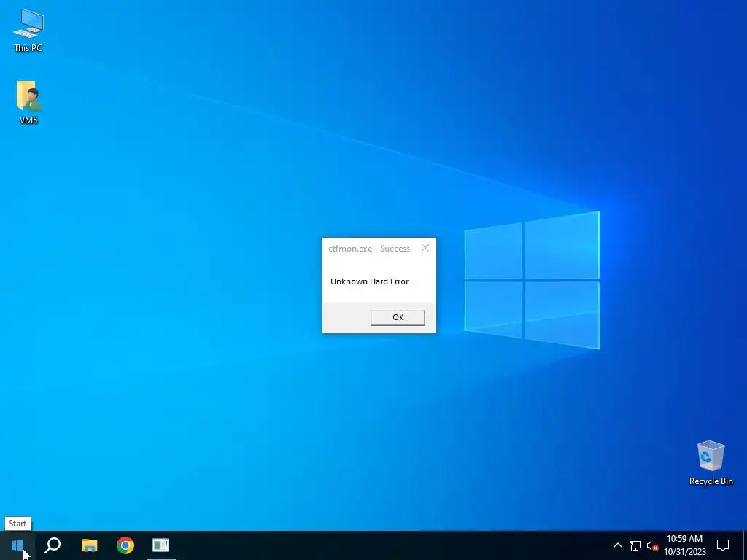Open the This PC desktop icon
Viewport: 747px width, 560px height.
pos(28,31)
